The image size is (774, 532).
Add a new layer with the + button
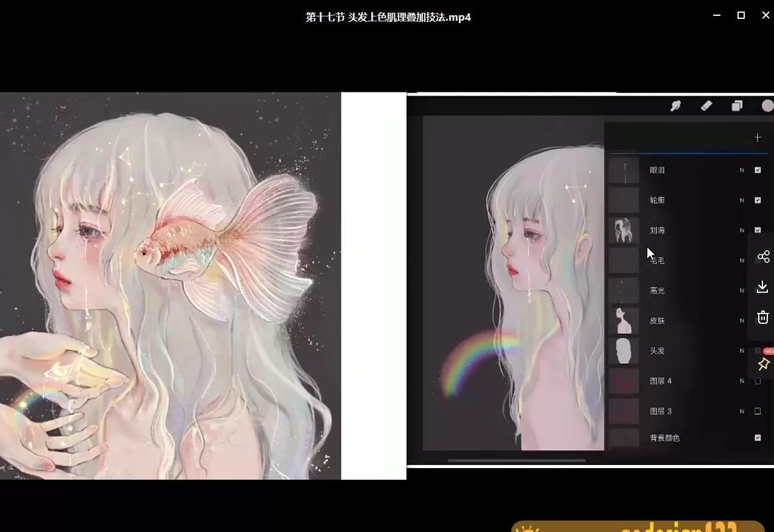(x=758, y=138)
